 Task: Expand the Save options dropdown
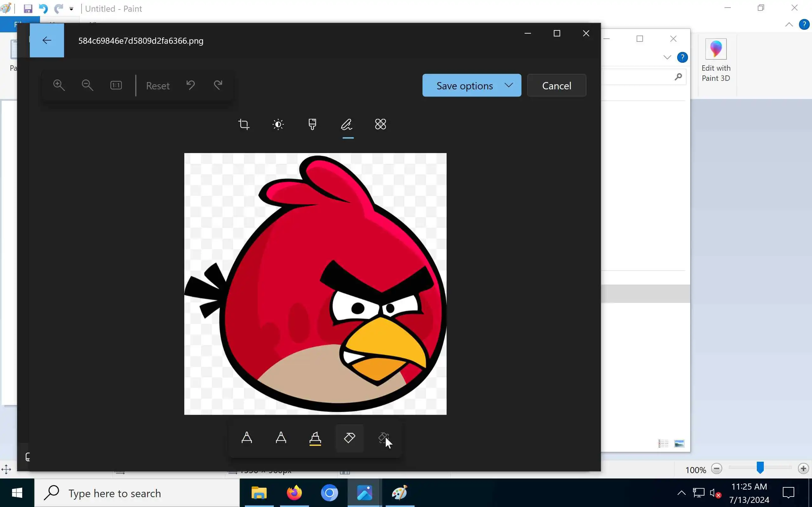pyautogui.click(x=471, y=86)
